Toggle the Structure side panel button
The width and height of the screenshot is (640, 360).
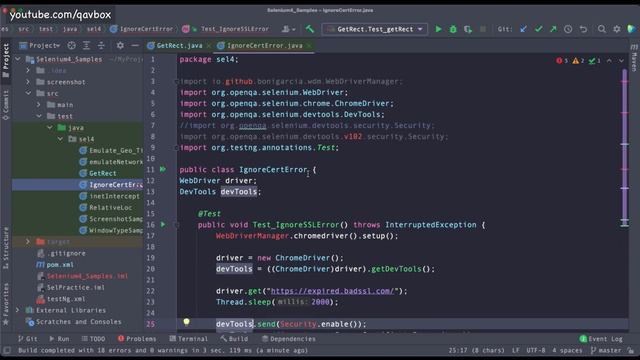(6, 248)
